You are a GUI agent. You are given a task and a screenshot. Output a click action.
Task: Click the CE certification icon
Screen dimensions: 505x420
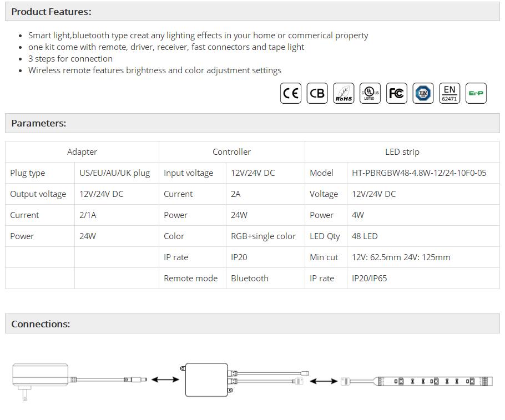290,93
